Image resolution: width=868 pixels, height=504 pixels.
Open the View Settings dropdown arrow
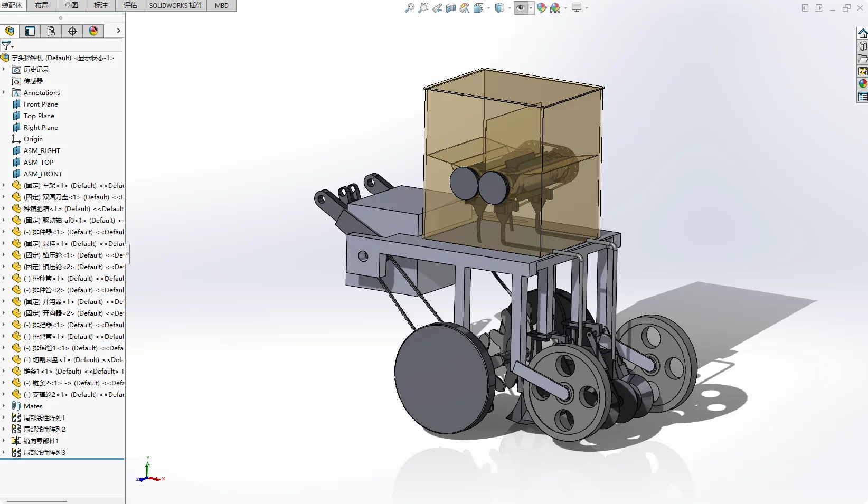[587, 8]
